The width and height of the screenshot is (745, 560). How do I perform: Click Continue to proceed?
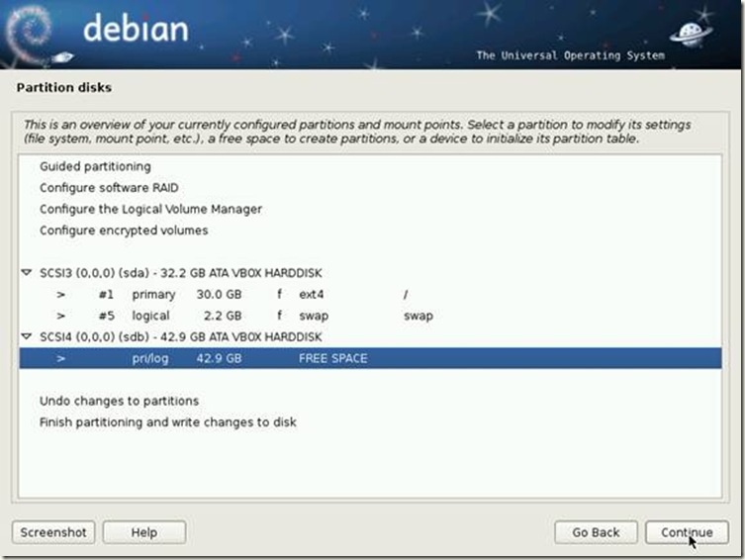pos(687,532)
